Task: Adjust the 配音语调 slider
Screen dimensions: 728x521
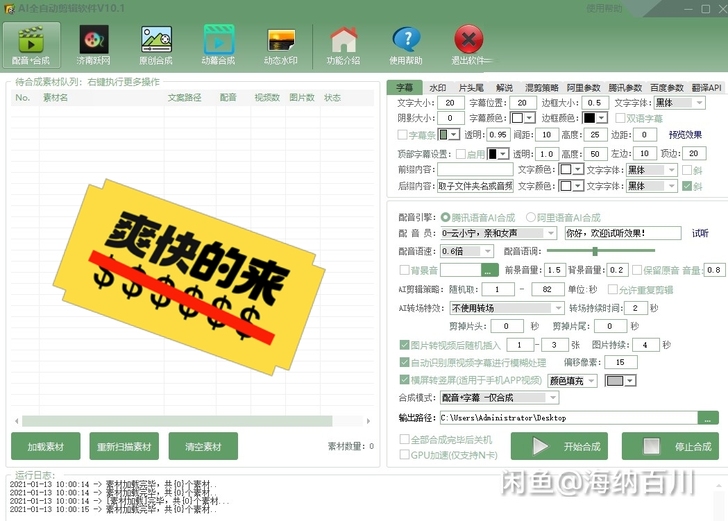Action: (x=595, y=251)
